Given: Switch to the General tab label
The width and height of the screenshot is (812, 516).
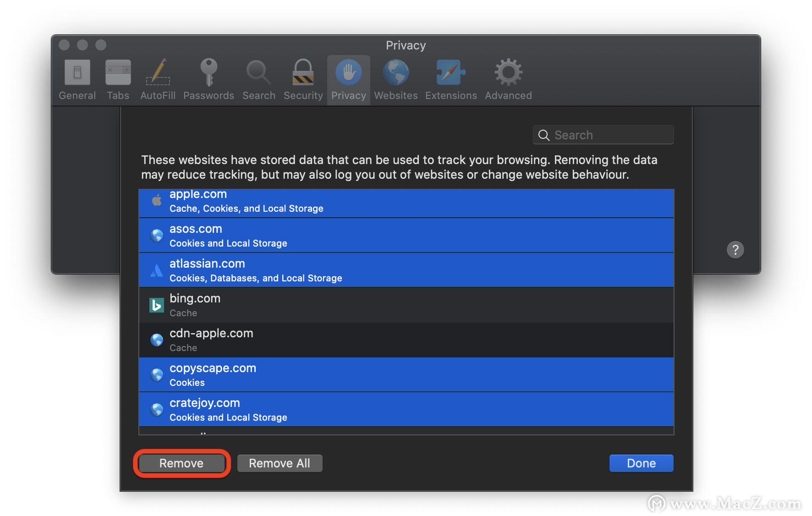Looking at the screenshot, I should click(77, 95).
